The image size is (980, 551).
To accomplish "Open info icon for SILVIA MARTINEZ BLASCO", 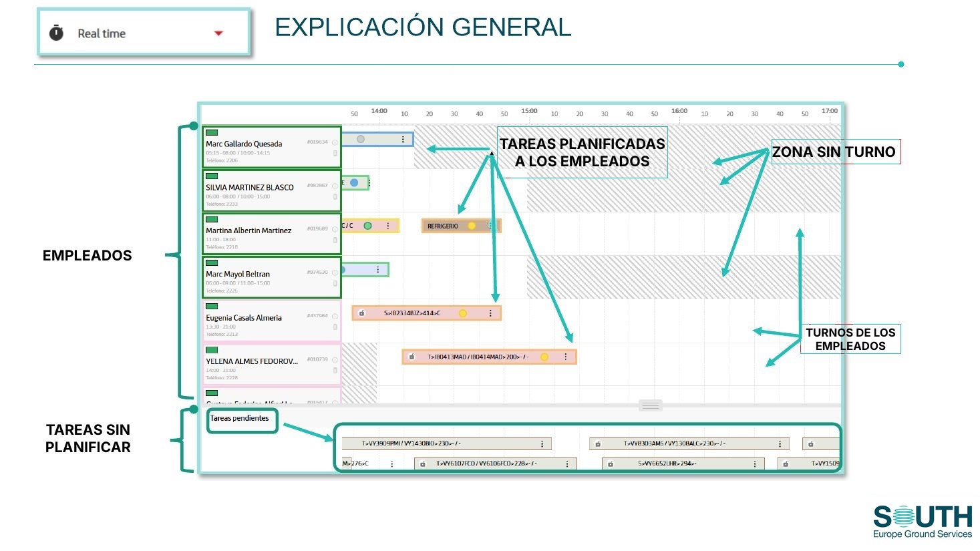I will point(335,186).
